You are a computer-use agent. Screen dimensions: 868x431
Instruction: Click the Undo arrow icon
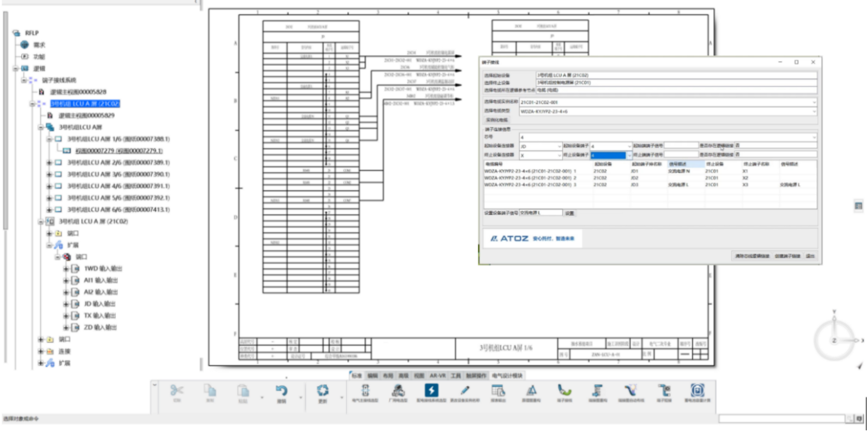[x=281, y=391]
